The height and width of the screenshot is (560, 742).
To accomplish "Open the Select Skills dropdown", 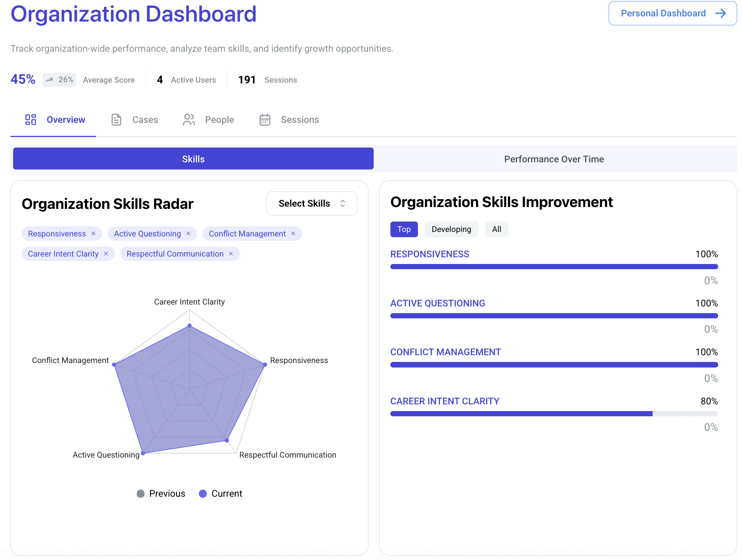I will (x=304, y=203).
